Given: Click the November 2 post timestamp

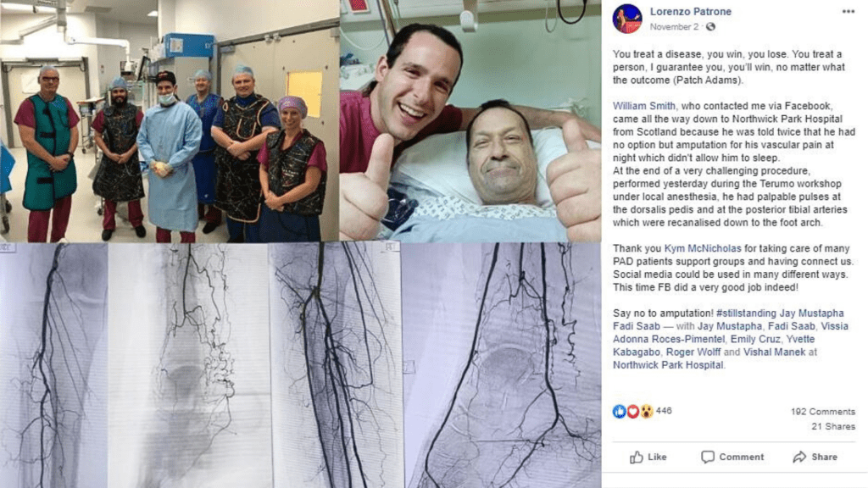Looking at the screenshot, I should [x=674, y=26].
